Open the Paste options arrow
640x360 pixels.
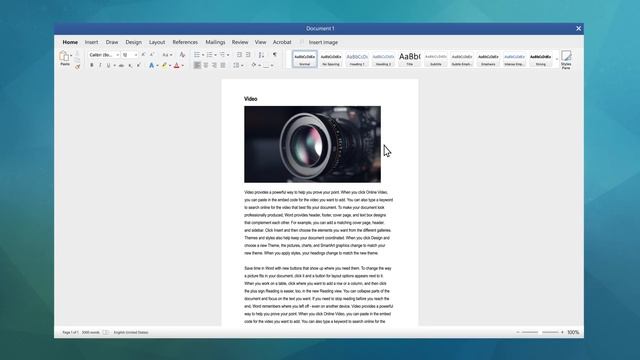(x=71, y=56)
